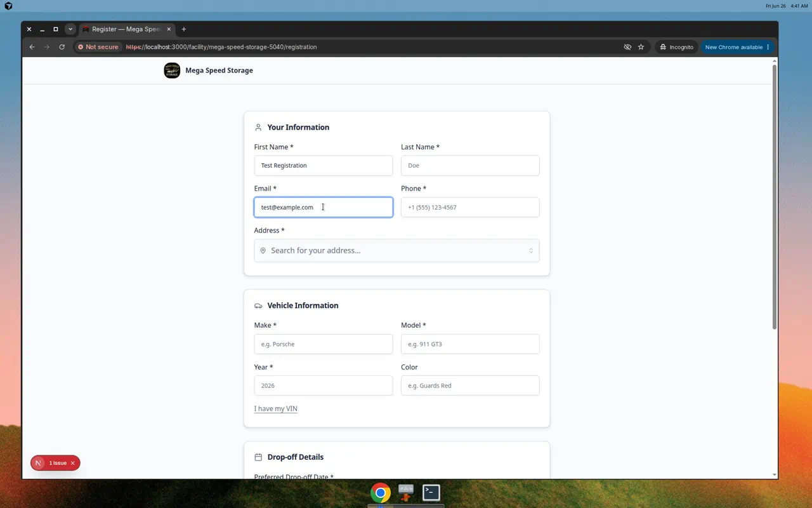Click the scroll down arrow of scrollbar
812x508 pixels.
click(775, 475)
